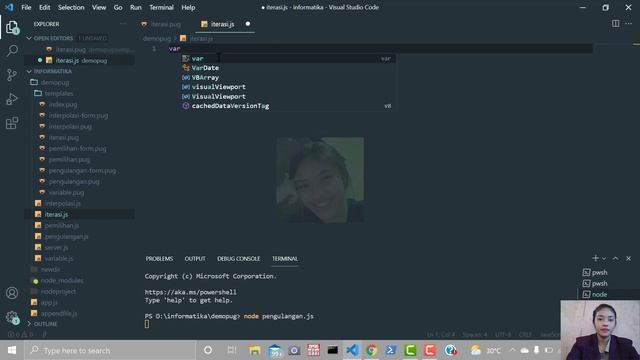Open the Run menu
This screenshot has width=640, height=360.
[x=136, y=7]
